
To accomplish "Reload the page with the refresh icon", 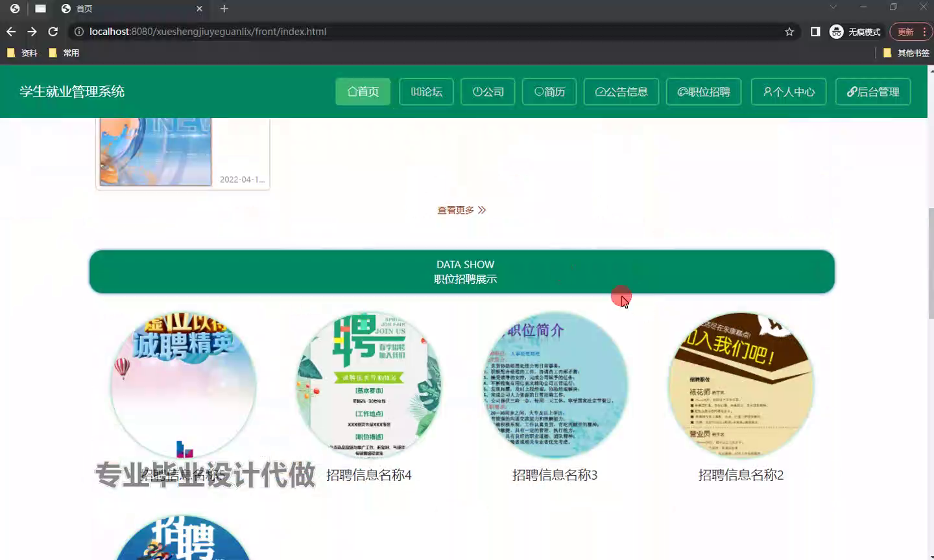I will pos(53,32).
